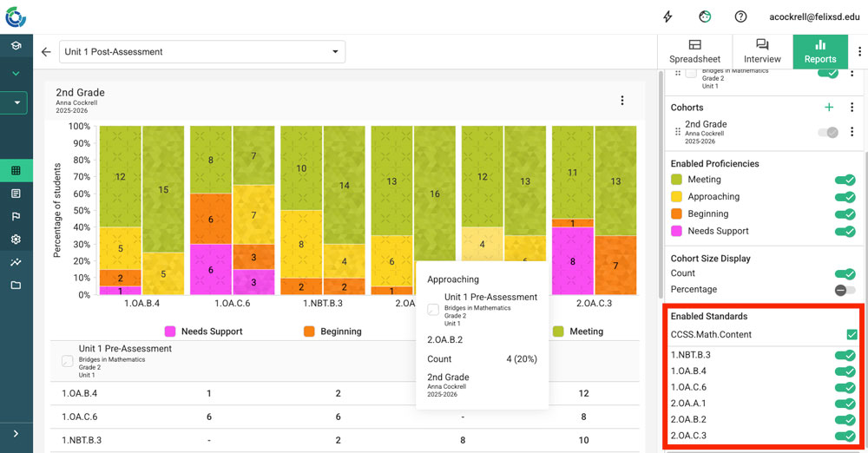Switch to the Spreadsheet tab
Image resolution: width=868 pixels, height=453 pixels.
(694, 51)
